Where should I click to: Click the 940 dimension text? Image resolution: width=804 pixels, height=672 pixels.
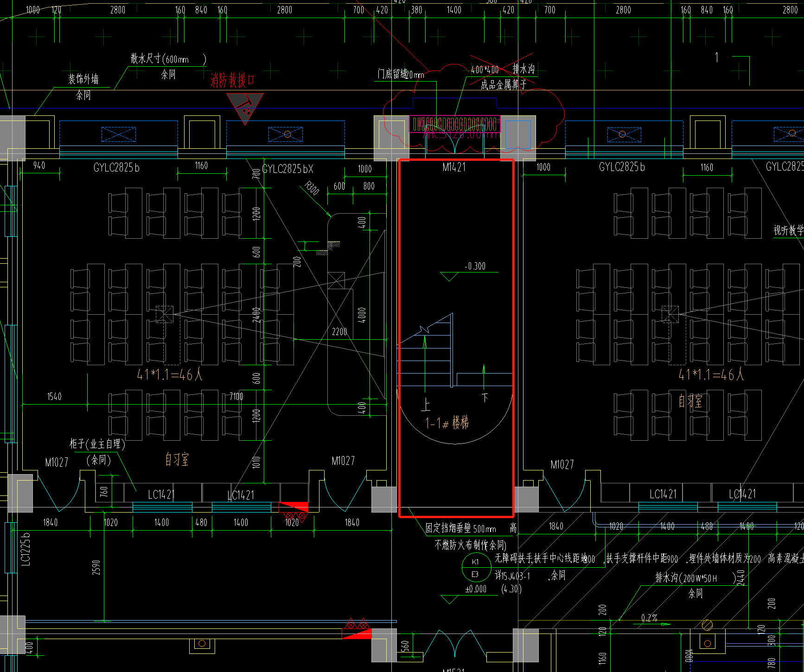pos(39,165)
